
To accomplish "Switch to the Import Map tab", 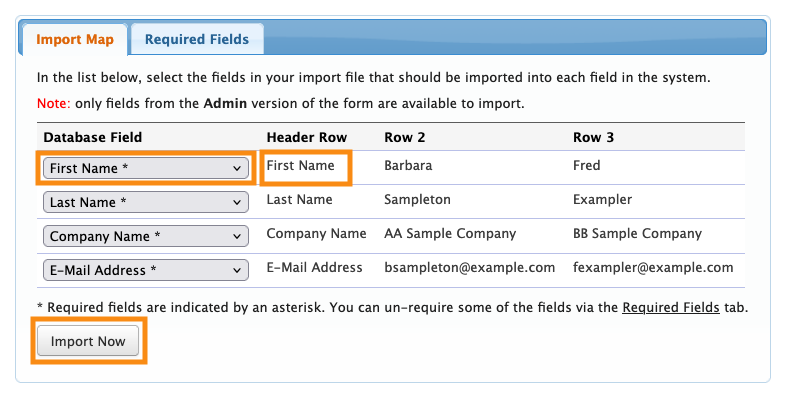I will pos(74,40).
